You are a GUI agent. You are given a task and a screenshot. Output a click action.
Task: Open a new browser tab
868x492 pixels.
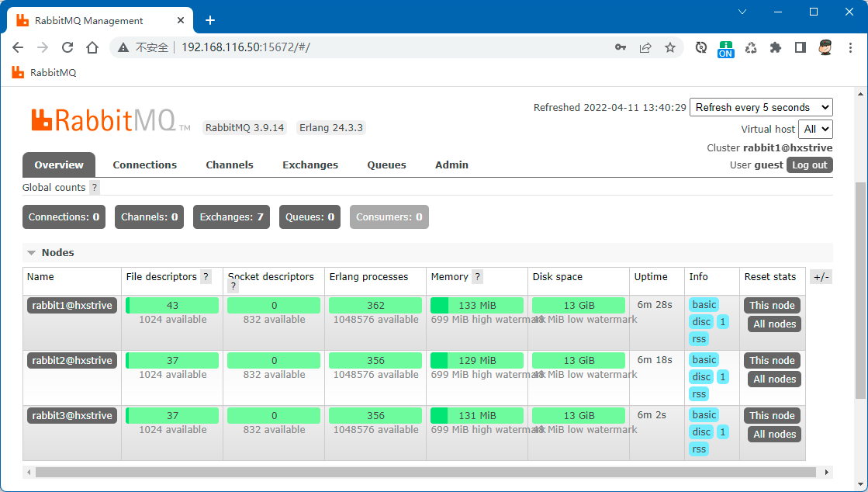(x=209, y=20)
